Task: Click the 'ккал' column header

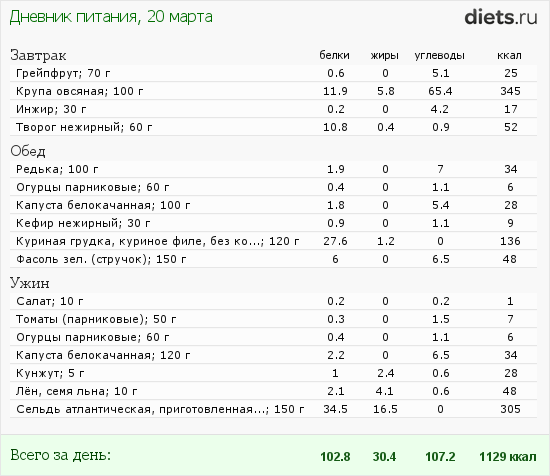Action: (509, 55)
